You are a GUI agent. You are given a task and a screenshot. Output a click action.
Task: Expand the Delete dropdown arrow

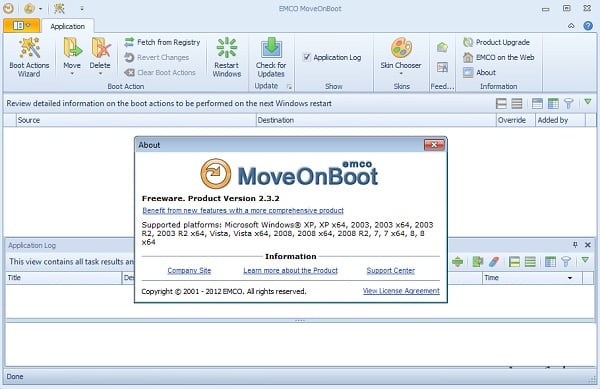(x=100, y=73)
